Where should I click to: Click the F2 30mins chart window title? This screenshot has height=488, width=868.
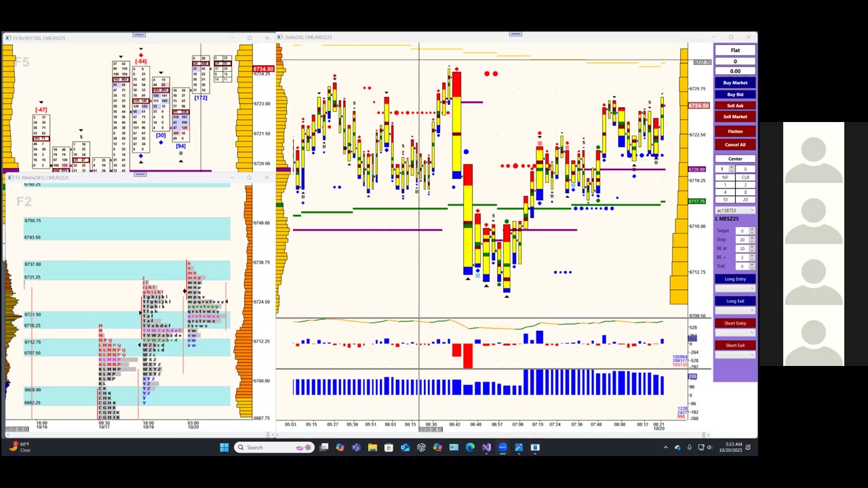point(42,178)
